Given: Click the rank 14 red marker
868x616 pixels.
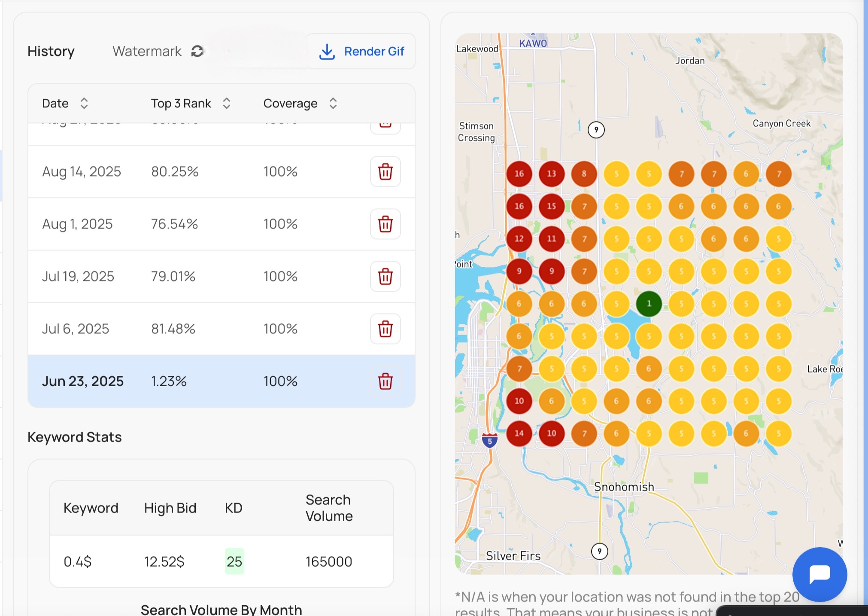Looking at the screenshot, I should coord(519,433).
